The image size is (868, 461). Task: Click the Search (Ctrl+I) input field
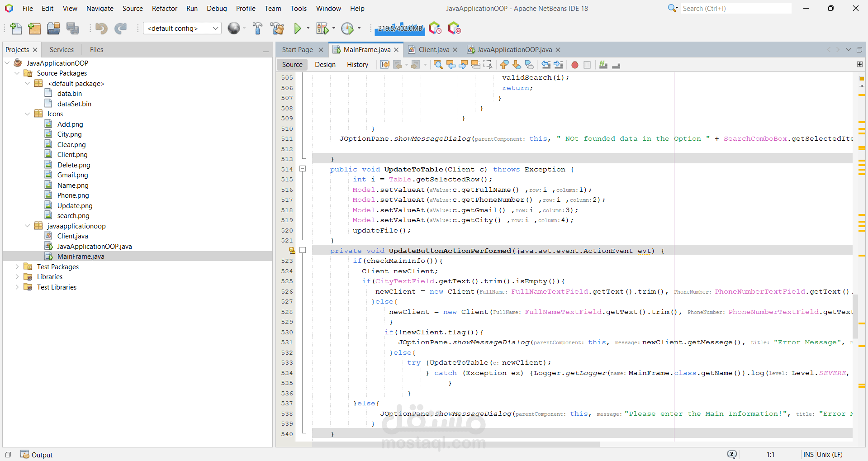click(735, 9)
